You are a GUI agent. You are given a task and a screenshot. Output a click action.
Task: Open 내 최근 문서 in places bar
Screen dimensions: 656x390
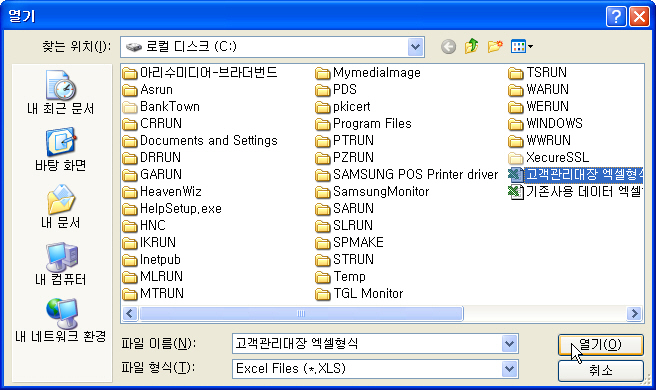61,92
